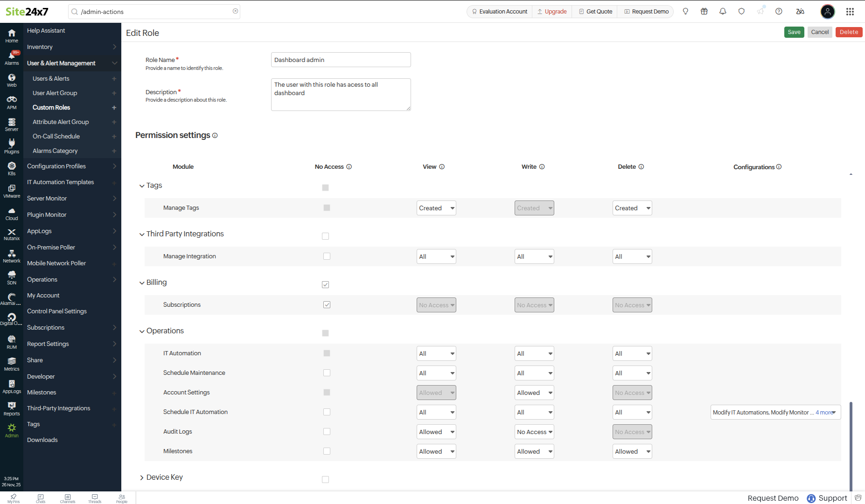
Task: Open Attribute Alert Group menu item
Action: pyautogui.click(x=61, y=122)
